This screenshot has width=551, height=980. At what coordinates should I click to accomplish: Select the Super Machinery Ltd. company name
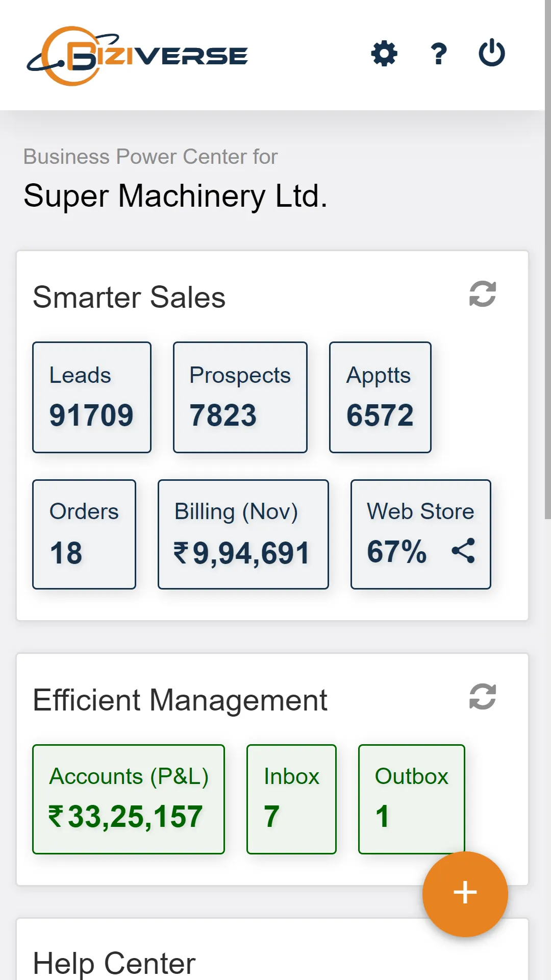click(175, 196)
